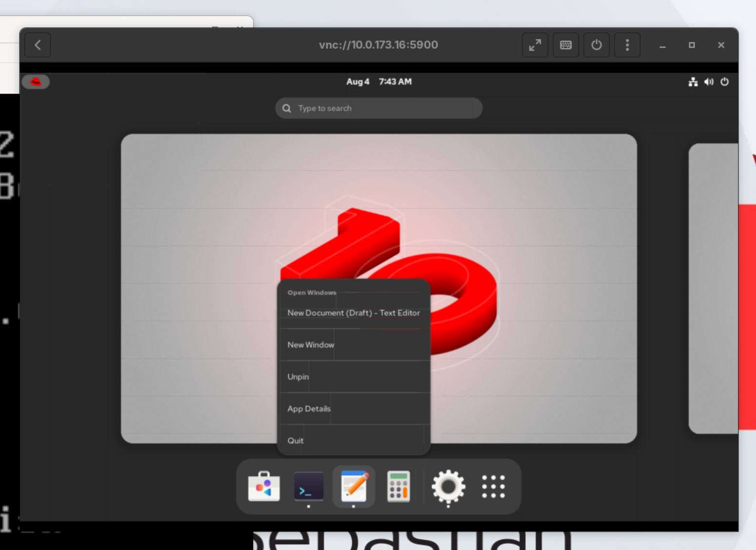
Task: Choose Quit in the context menu
Action: click(354, 440)
